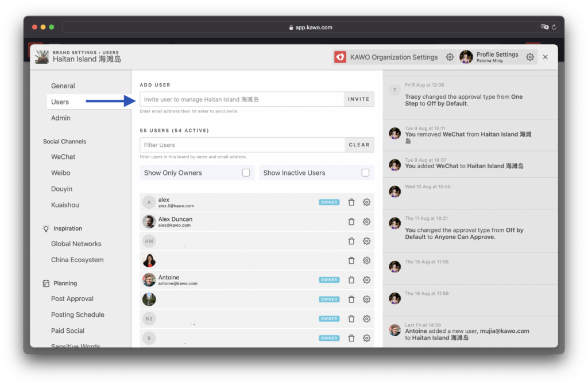Open Profile Settings for Paloma Ming
The height and width of the screenshot is (385, 588).
[497, 57]
